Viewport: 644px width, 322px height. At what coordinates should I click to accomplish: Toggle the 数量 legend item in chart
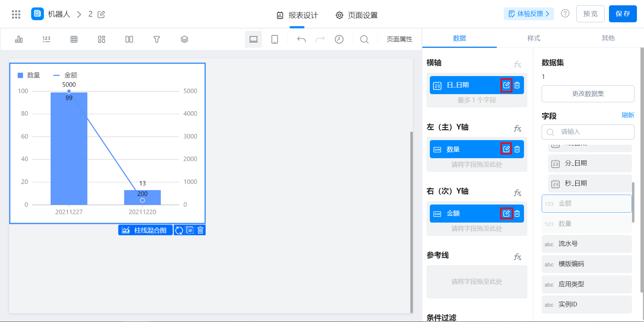[x=29, y=75]
